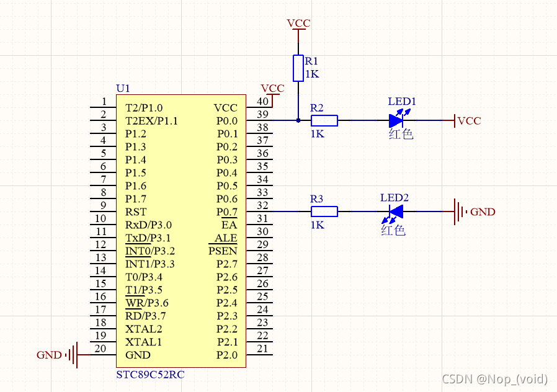Click pin label TxD/P3.1
This screenshot has width=557, height=392.
click(x=148, y=238)
